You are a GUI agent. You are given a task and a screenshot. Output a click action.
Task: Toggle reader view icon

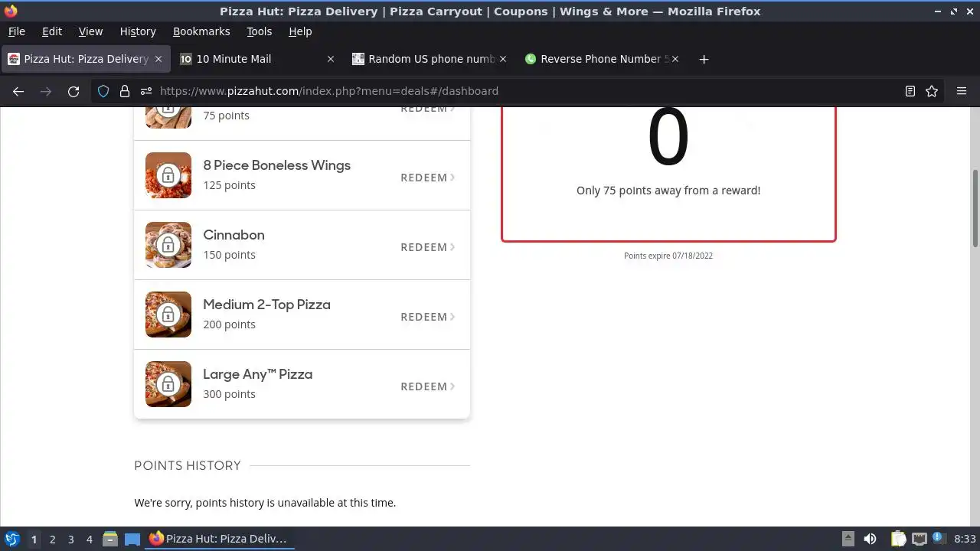[x=910, y=91]
